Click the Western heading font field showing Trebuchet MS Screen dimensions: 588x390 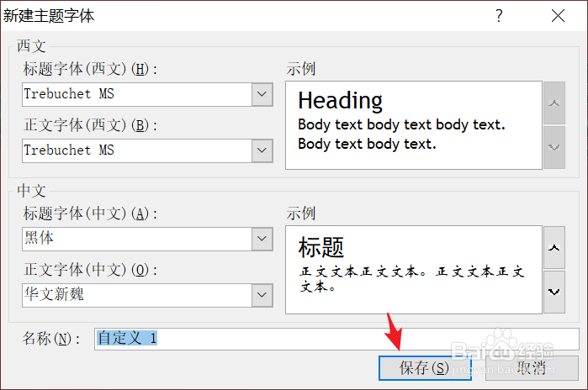[137, 94]
